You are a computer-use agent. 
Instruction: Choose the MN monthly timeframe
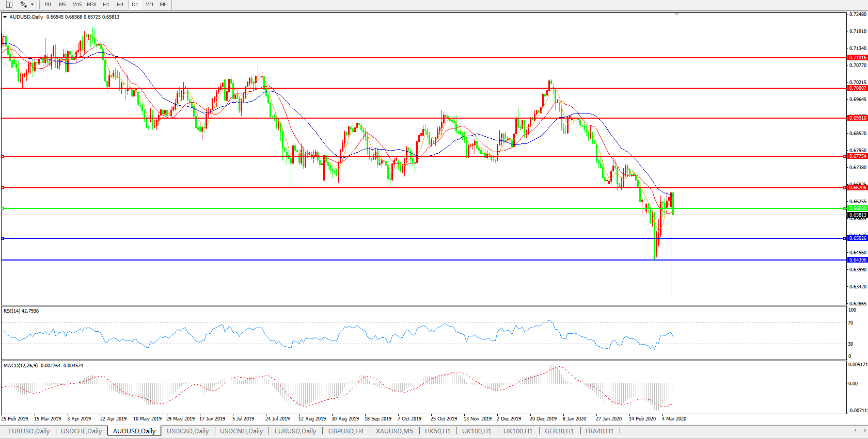click(164, 5)
